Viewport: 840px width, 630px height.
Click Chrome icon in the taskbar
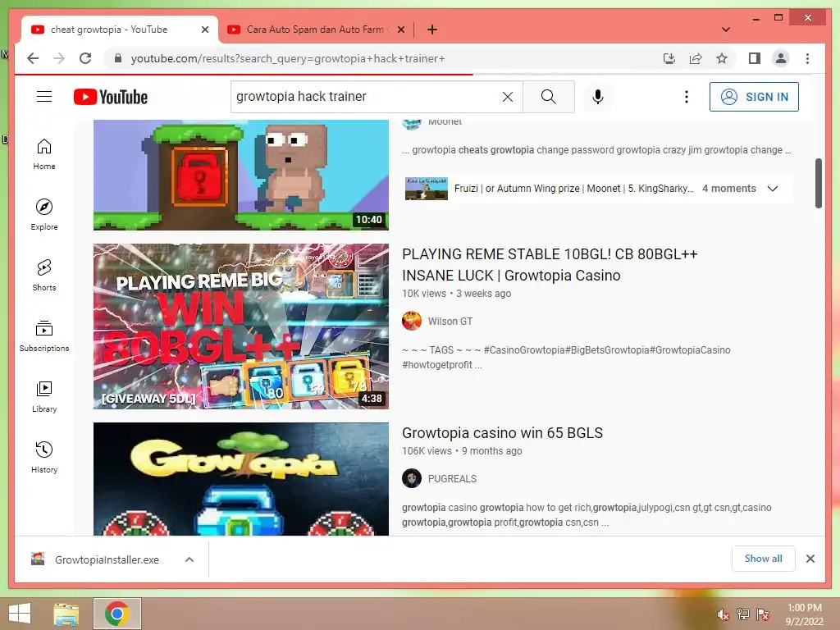[117, 614]
